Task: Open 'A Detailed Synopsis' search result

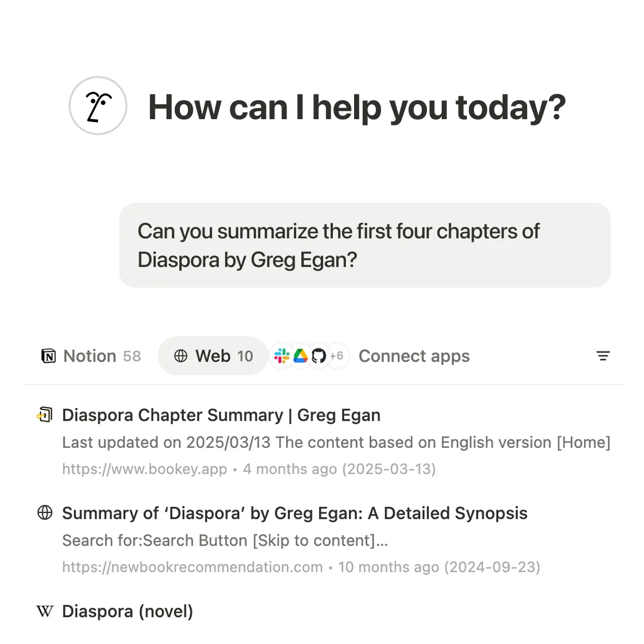Action: [294, 513]
